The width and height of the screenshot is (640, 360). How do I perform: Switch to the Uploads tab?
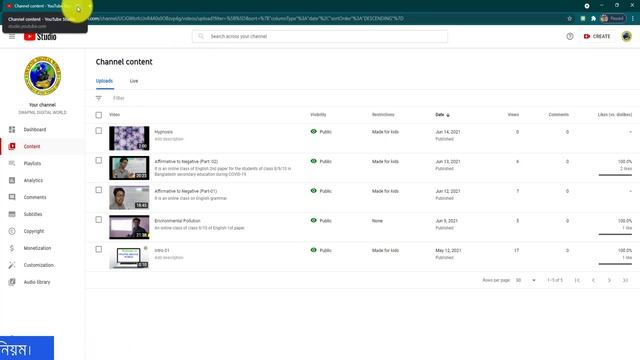104,81
